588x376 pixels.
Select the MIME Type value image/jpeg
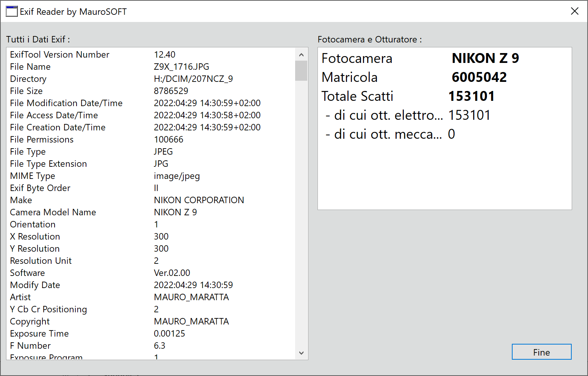pos(177,176)
